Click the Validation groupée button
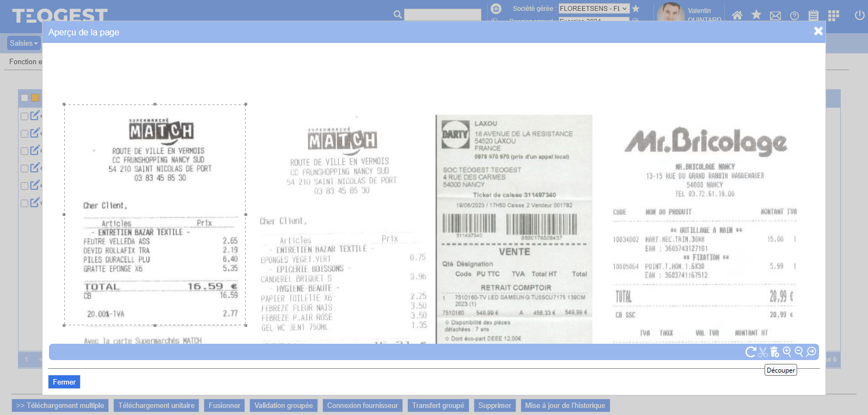 coord(283,405)
